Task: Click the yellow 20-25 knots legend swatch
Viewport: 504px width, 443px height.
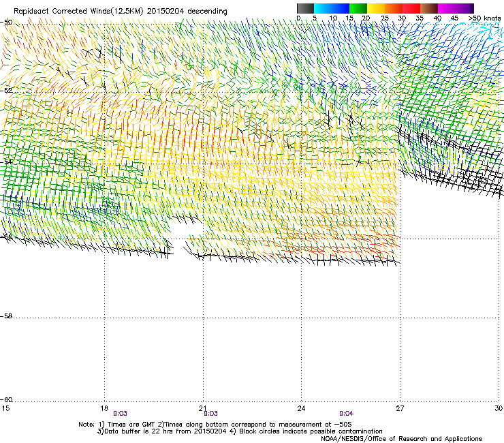Action: pyautogui.click(x=376, y=8)
